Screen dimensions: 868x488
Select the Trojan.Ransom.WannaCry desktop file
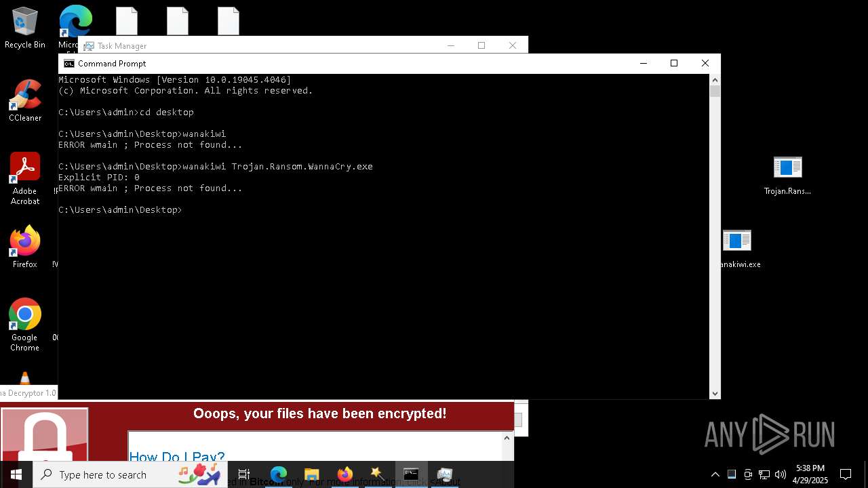pos(787,176)
